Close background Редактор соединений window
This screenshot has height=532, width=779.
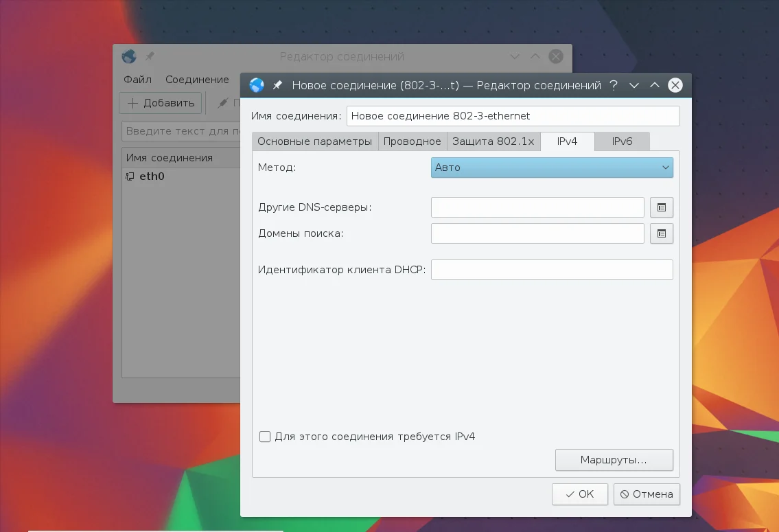click(x=555, y=56)
